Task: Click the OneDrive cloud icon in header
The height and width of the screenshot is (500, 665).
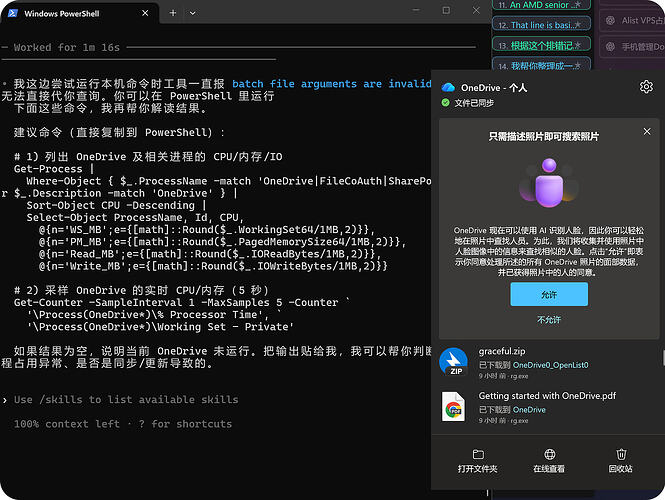Action: coord(448,88)
